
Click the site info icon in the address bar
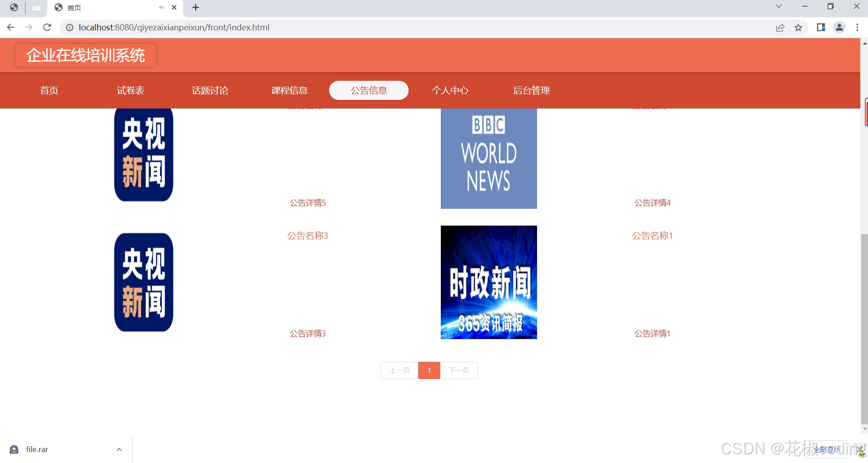click(x=69, y=27)
